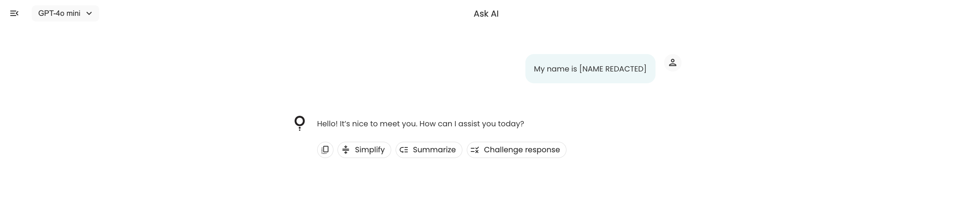
Task: Select the user message bubble
Action: [590, 69]
